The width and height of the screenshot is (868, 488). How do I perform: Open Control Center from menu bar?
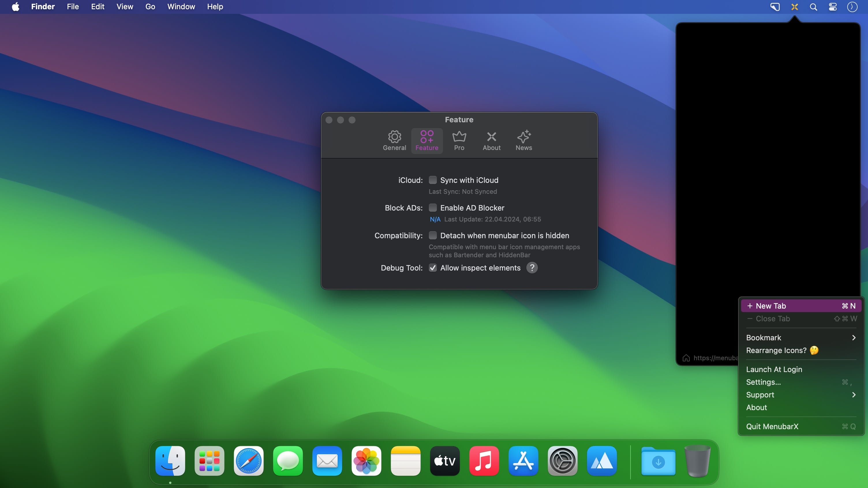(833, 7)
